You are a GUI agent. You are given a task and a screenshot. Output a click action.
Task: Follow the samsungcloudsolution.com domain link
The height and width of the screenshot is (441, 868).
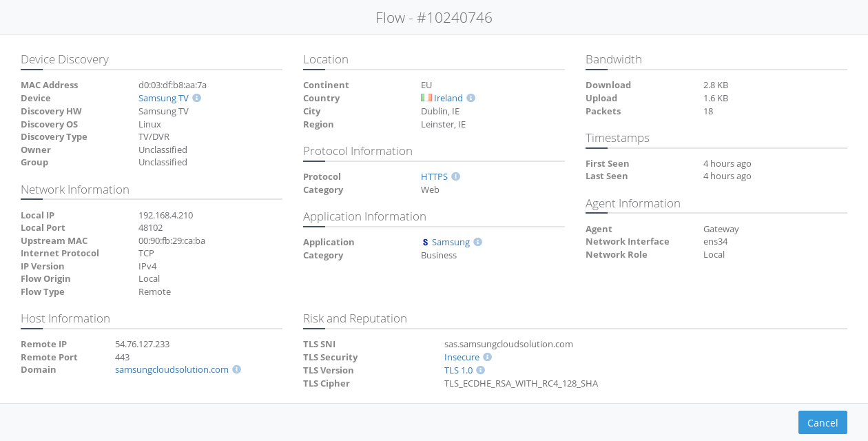pyautogui.click(x=172, y=370)
